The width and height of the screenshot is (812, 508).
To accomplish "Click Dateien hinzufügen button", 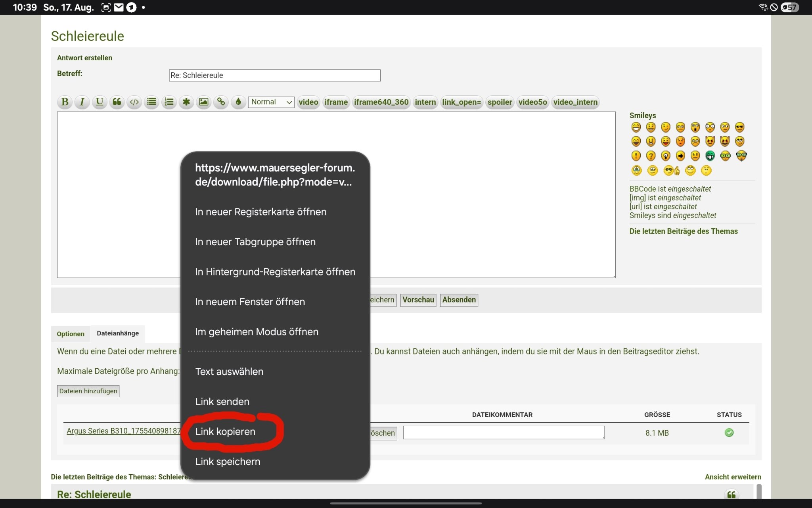I will click(88, 391).
